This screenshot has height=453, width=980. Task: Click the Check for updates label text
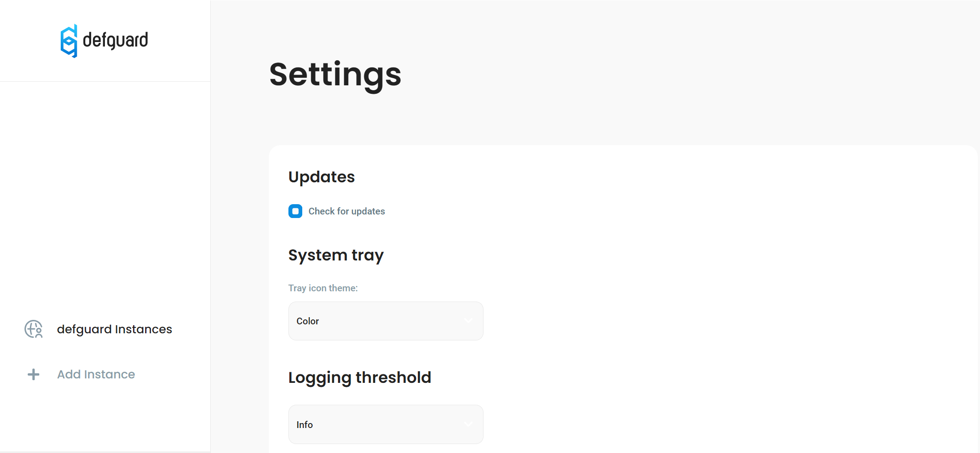pos(346,211)
